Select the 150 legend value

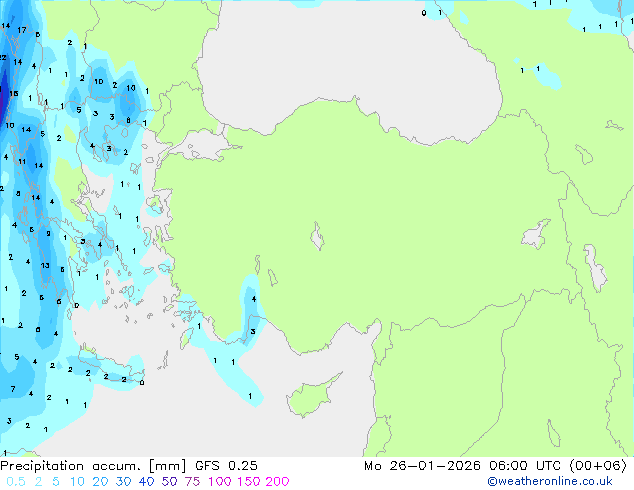249,482
